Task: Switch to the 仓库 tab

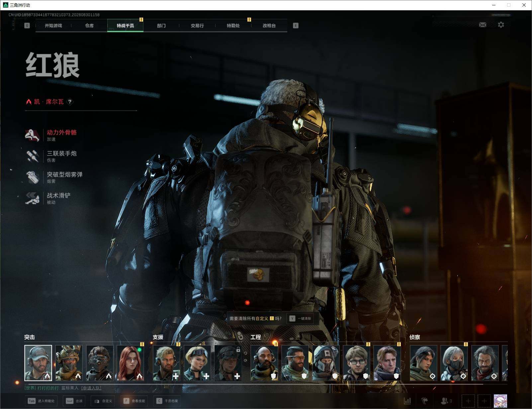Action: 89,26
